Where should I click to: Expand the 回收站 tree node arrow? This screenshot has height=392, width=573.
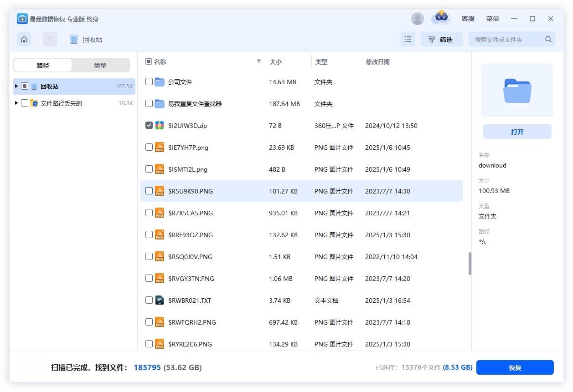click(16, 86)
